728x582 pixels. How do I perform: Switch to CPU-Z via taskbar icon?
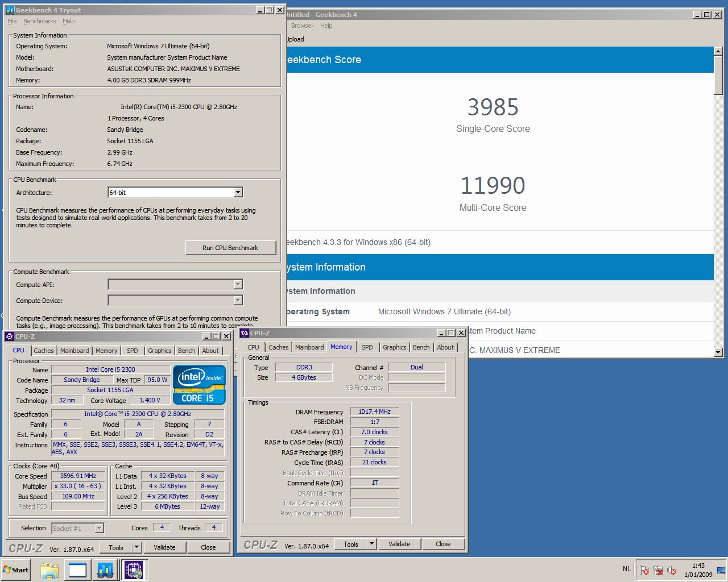134,570
